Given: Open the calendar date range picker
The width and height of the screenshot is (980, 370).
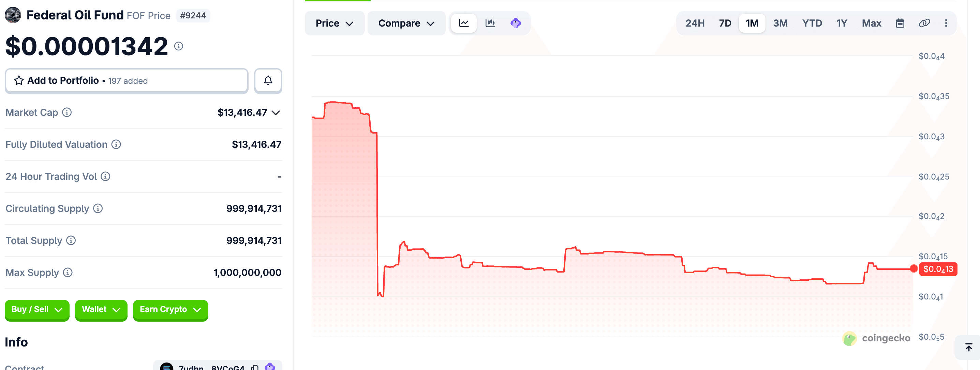Looking at the screenshot, I should (900, 23).
